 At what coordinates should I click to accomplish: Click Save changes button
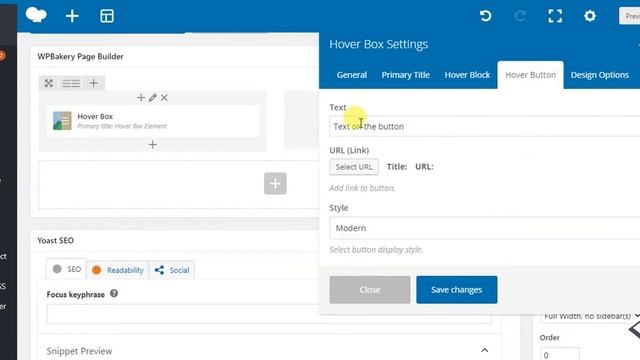[457, 290]
